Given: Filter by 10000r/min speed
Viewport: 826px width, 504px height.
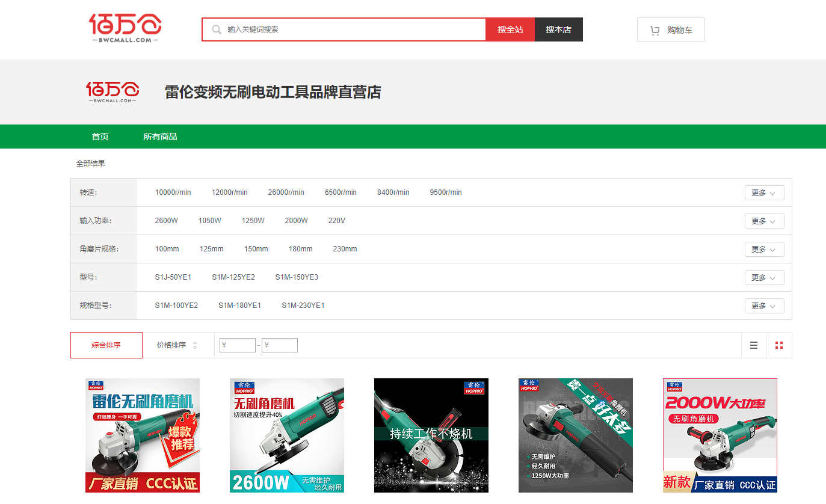Looking at the screenshot, I should [x=173, y=192].
